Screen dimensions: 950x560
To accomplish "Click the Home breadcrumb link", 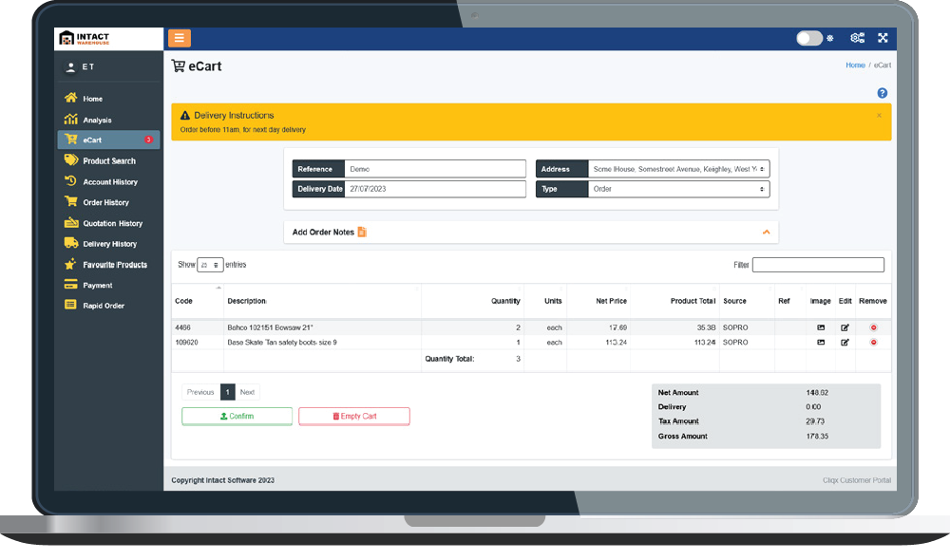I will pos(855,65).
